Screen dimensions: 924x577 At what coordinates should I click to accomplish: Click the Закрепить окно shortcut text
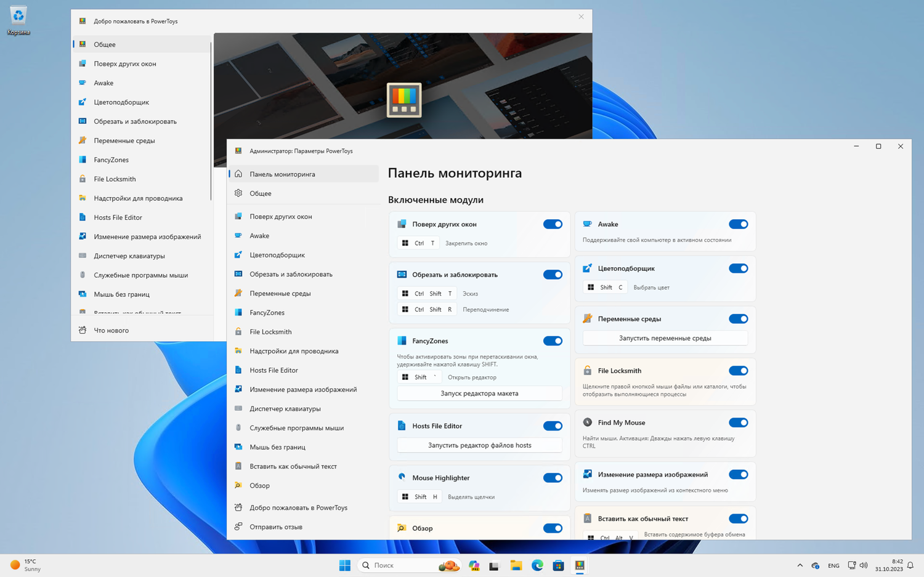pyautogui.click(x=466, y=243)
